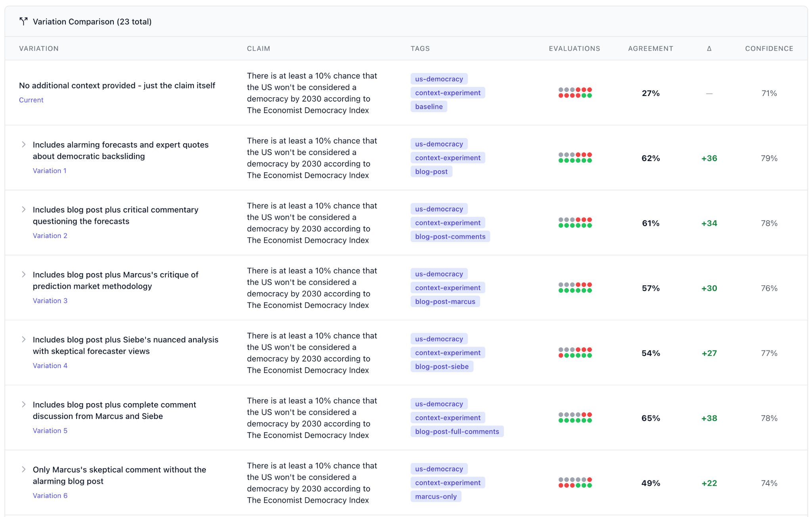Click 'blog-post-full-comments' tag
Viewport: 812px width, 517px height.
(457, 431)
